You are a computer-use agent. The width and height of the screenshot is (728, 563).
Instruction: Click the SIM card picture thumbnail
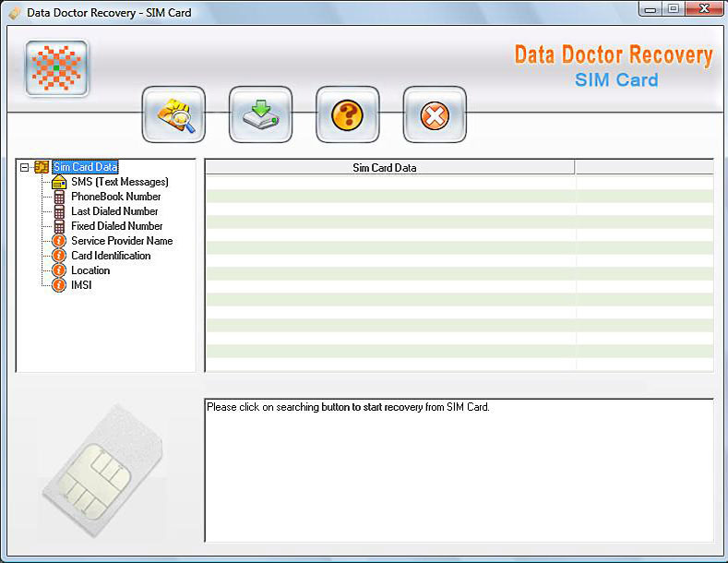coord(103,470)
